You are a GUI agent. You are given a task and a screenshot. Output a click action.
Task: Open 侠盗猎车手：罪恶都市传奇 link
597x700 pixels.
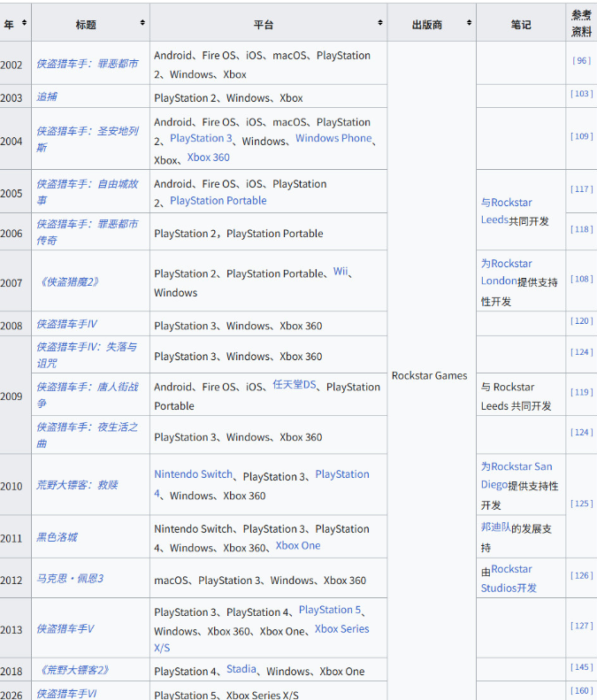[x=87, y=232]
